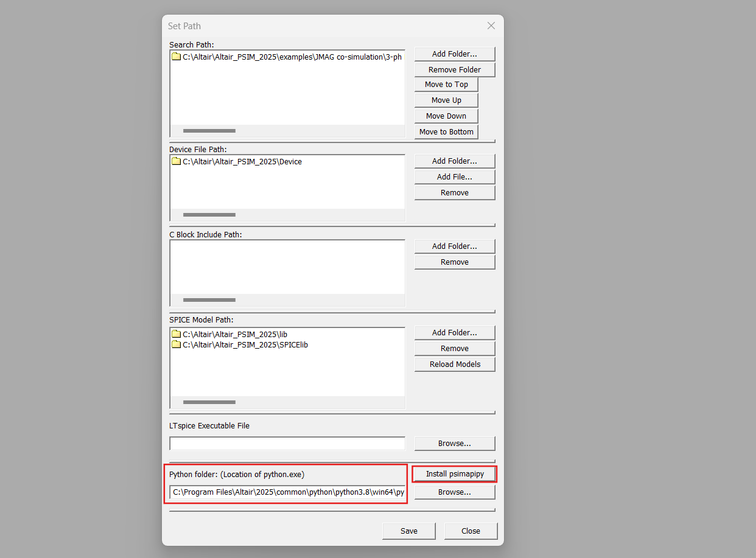
Task: Click folder icon beside JMAG co-simulation path
Action: tap(177, 57)
